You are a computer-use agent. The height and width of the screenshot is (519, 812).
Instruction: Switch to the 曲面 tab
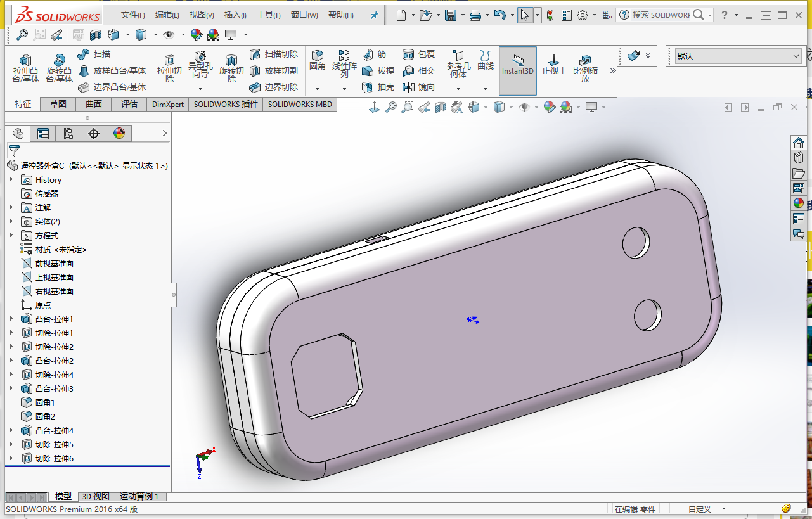click(x=94, y=104)
